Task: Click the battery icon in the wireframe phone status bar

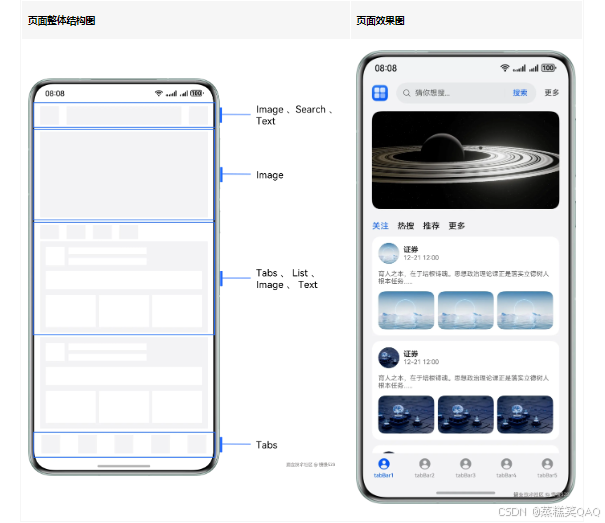Action: (x=196, y=93)
